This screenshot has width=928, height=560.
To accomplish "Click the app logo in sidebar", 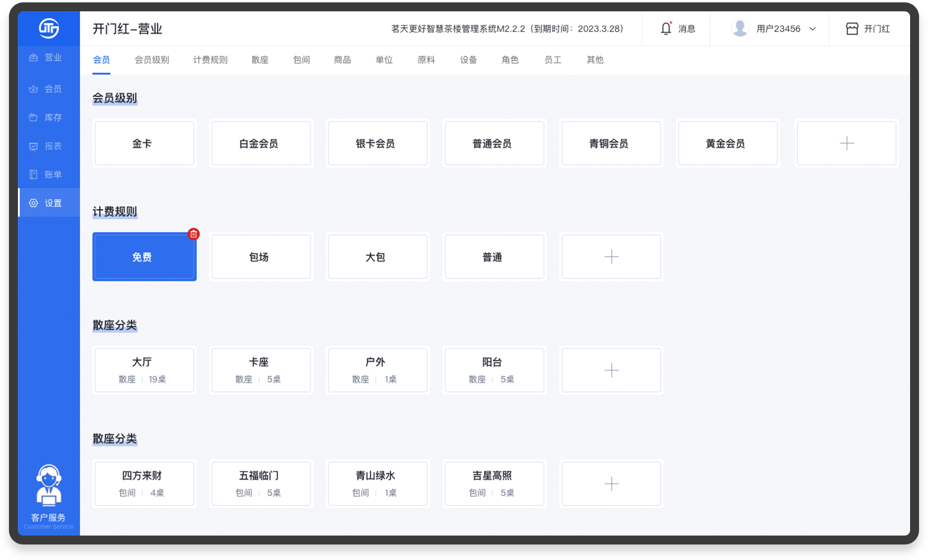I will click(49, 28).
